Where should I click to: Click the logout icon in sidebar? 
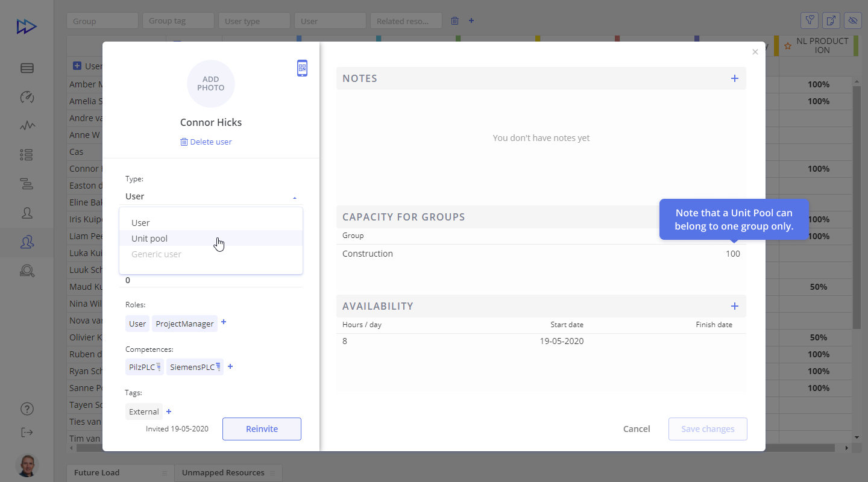click(x=27, y=432)
